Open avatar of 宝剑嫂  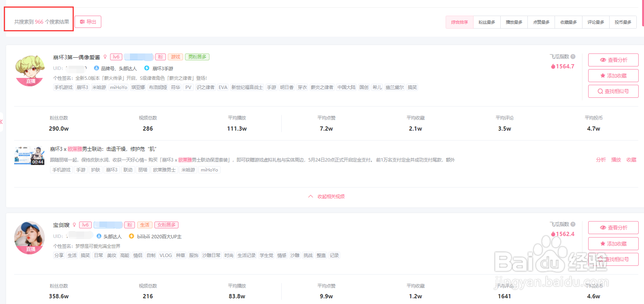[x=29, y=238]
